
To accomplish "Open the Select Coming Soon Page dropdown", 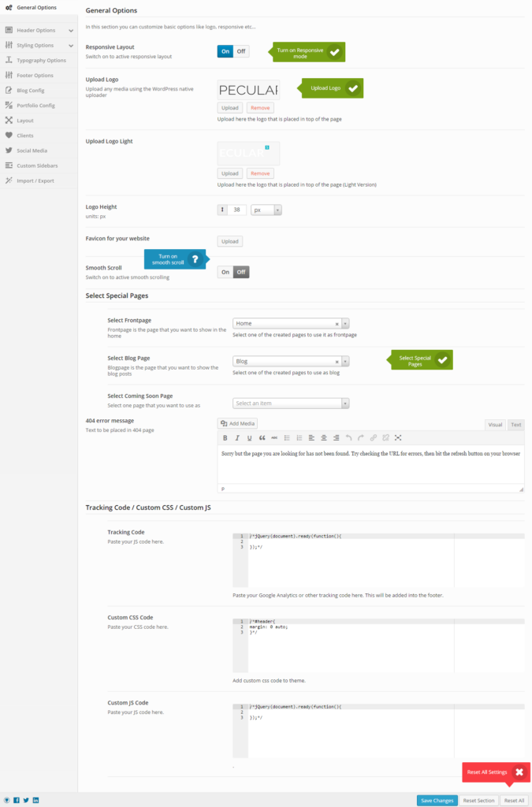I will point(291,403).
